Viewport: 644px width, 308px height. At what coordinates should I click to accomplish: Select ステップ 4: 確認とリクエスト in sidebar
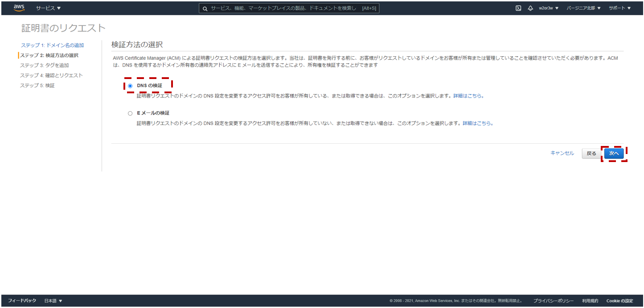(x=51, y=75)
